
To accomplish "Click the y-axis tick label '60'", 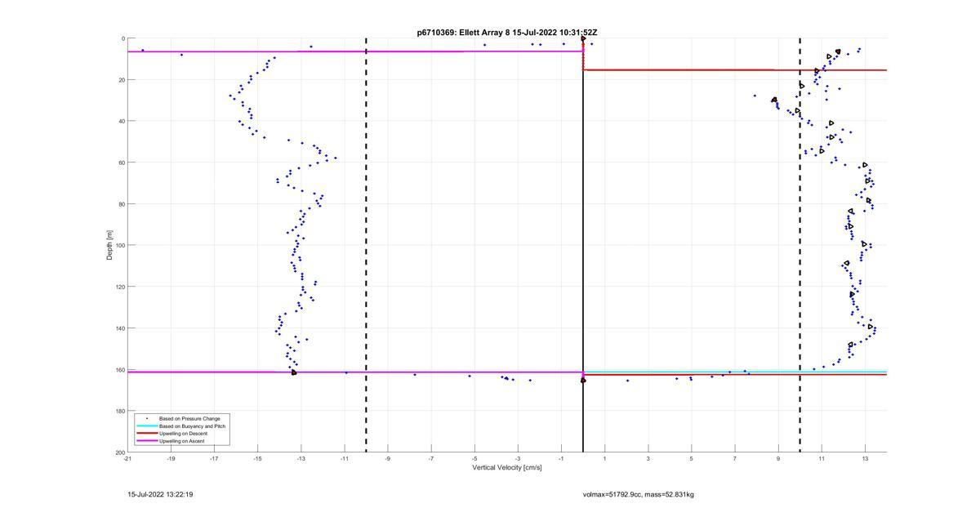I will click(121, 163).
